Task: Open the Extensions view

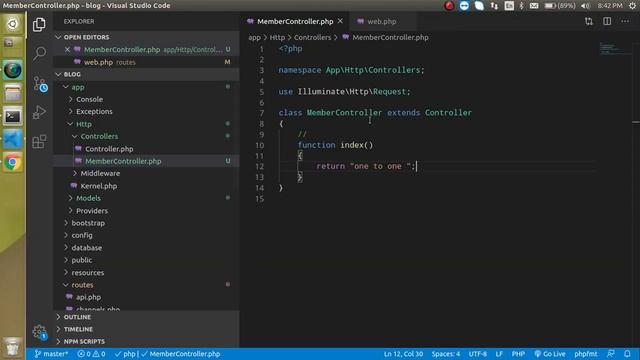Action: pyautogui.click(x=39, y=141)
